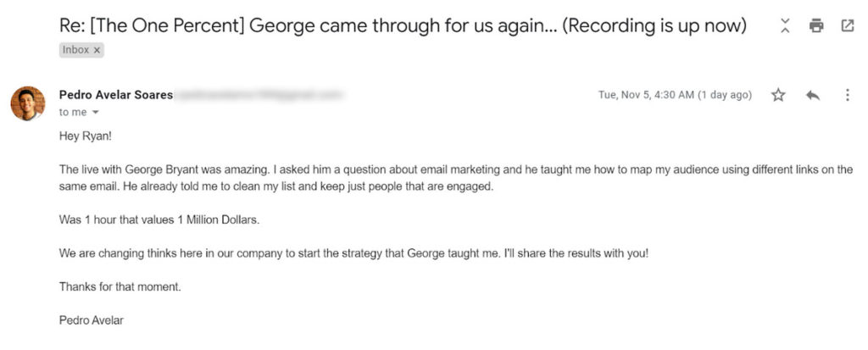Click the "Thanks for that moment." line
868x350 pixels.
point(120,286)
